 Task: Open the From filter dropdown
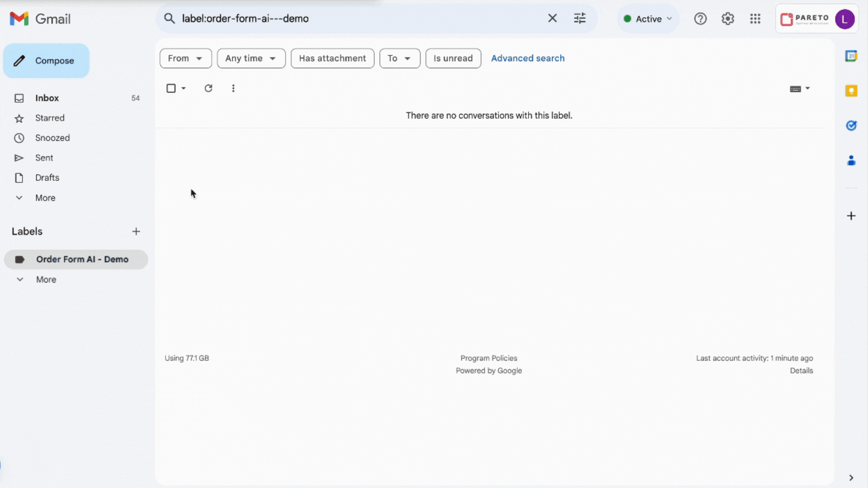coord(185,58)
